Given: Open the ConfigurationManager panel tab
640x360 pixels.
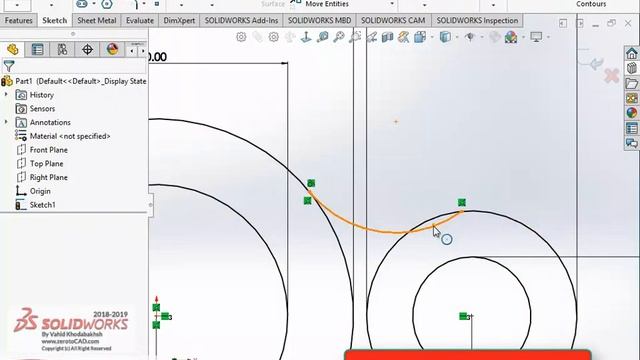Looking at the screenshot, I should (62, 50).
